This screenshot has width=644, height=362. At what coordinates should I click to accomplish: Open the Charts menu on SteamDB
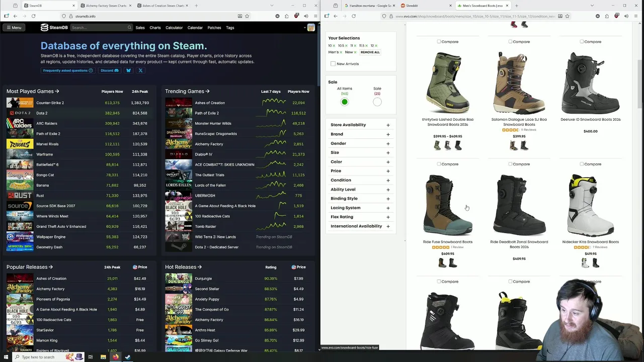pos(155,28)
